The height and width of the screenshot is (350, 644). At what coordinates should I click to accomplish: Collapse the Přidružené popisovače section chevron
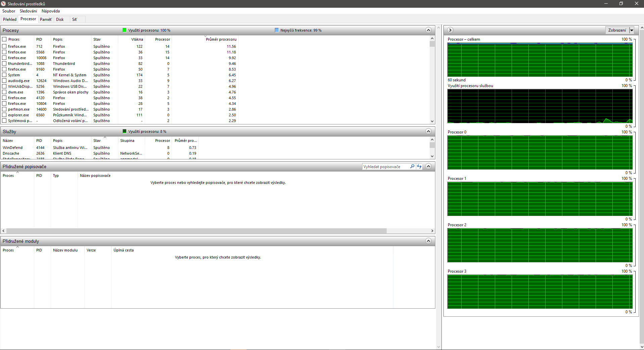click(x=428, y=166)
